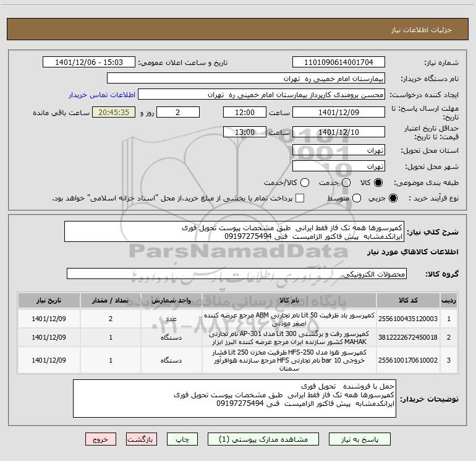Viewport: 476px width, 461px height.
Task: Click the بازگشت back button
Action: point(142,439)
